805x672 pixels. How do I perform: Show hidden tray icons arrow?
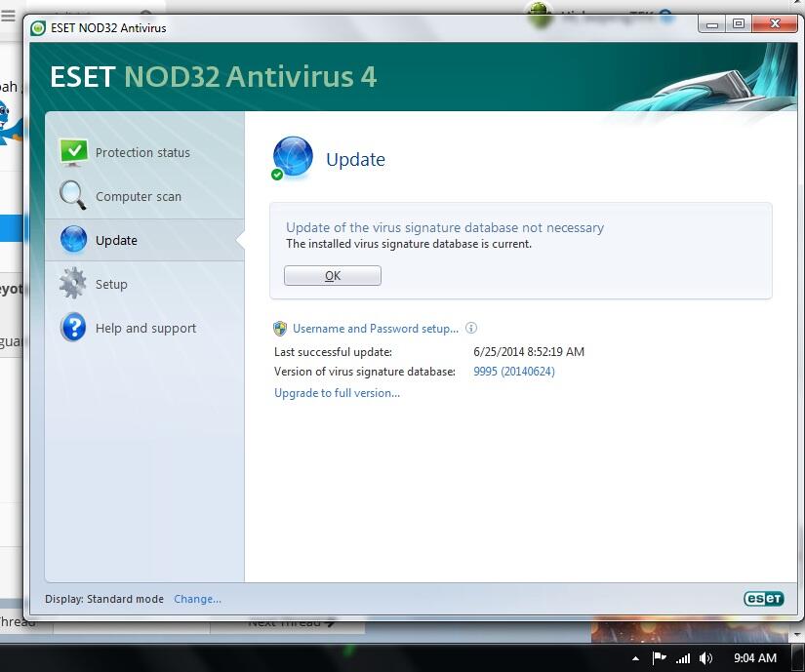(x=635, y=658)
